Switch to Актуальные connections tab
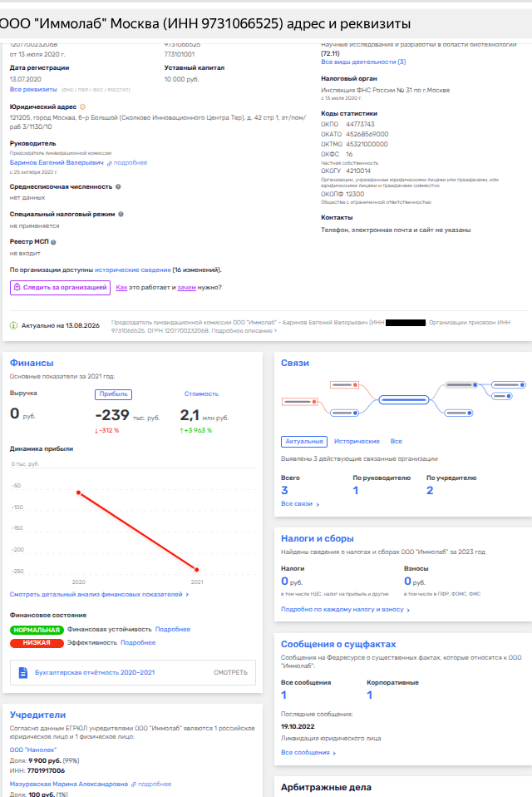The image size is (532, 797). 304,441
